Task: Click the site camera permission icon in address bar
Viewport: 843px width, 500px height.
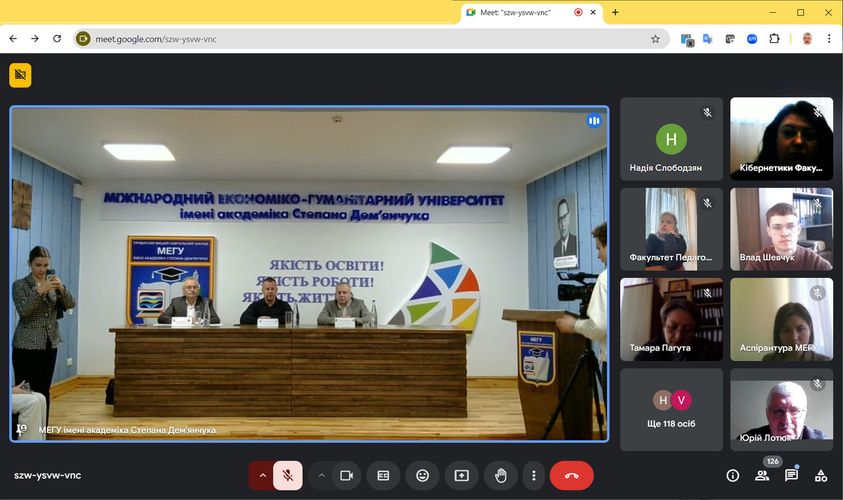Action: (83, 39)
